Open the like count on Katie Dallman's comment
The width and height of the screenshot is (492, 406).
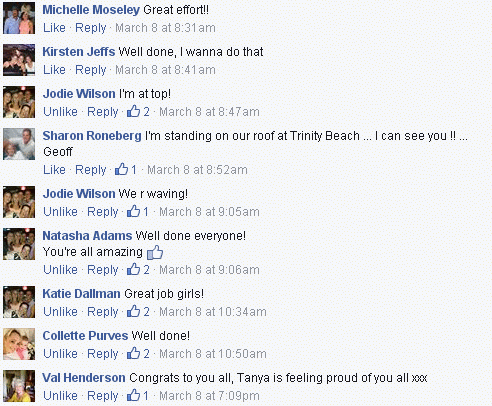[138, 311]
